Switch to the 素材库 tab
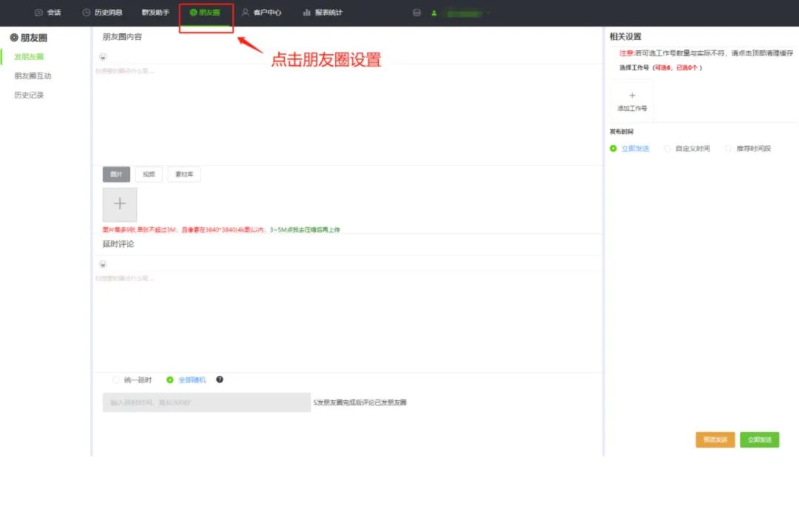This screenshot has height=532, width=799. 183,174
